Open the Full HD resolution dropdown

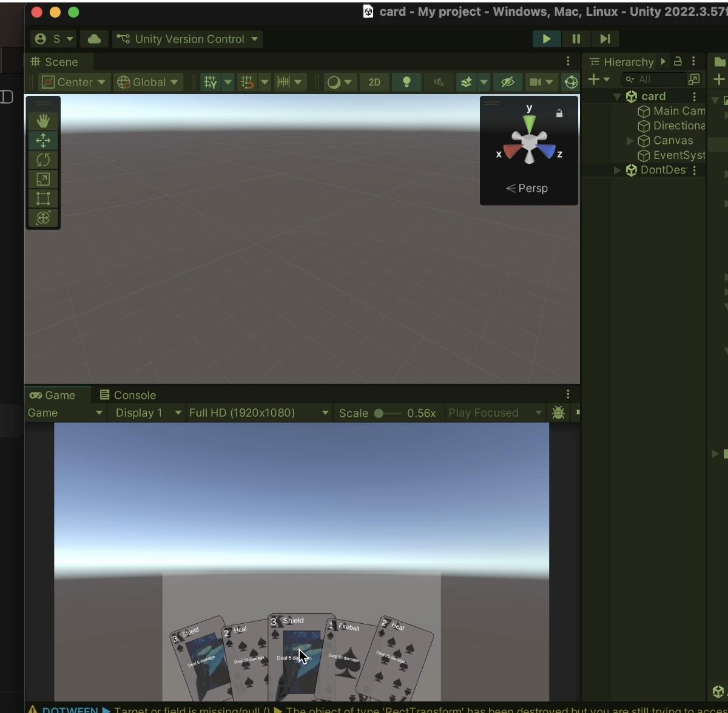259,413
